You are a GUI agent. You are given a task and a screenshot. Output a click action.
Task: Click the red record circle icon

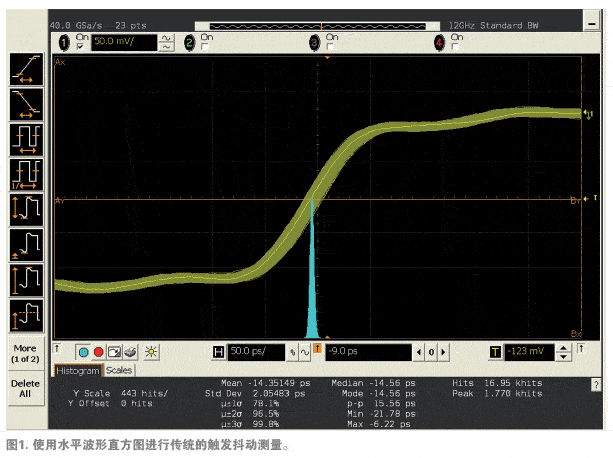(x=99, y=352)
